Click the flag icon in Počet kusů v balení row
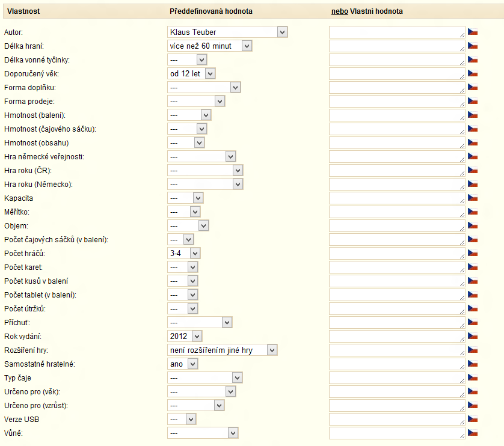This screenshot has height=446, width=504. point(473,281)
